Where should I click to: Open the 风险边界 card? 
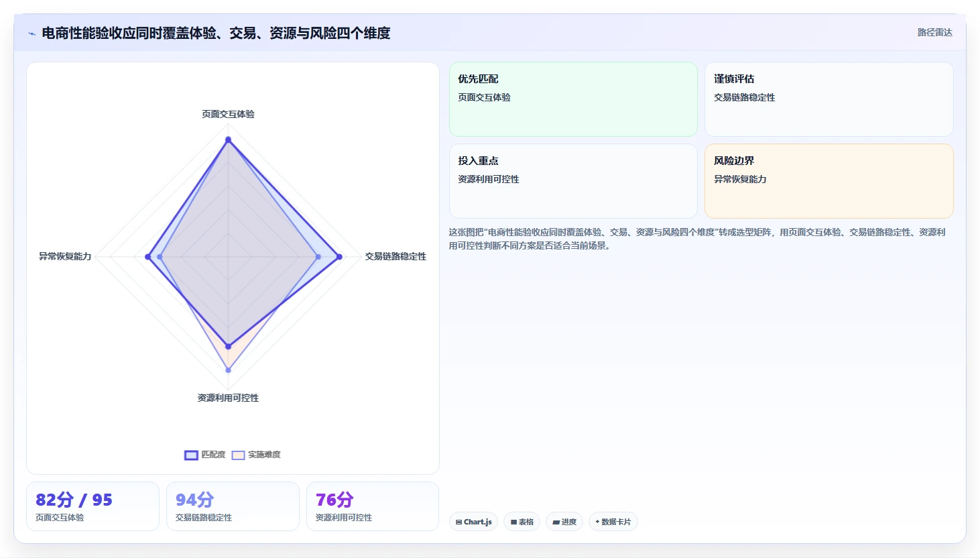pos(829,181)
